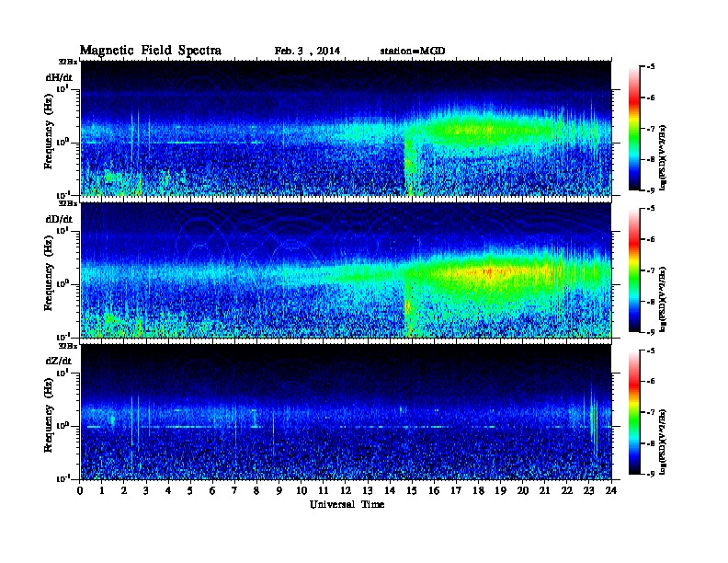Click the "dH/dt" panel label
The height and width of the screenshot is (563, 728).
coord(59,77)
